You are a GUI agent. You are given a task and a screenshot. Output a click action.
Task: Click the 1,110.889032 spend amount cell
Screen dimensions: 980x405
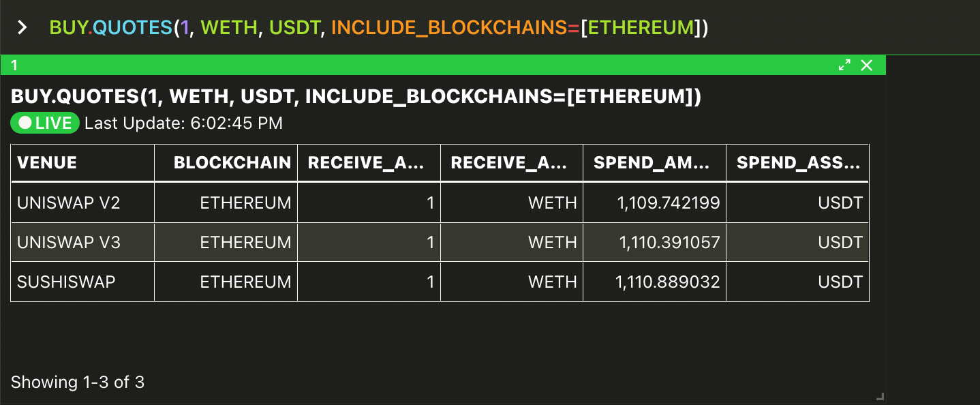point(655,282)
